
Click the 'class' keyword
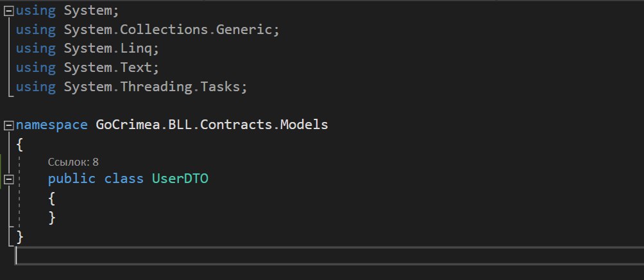[124, 179]
